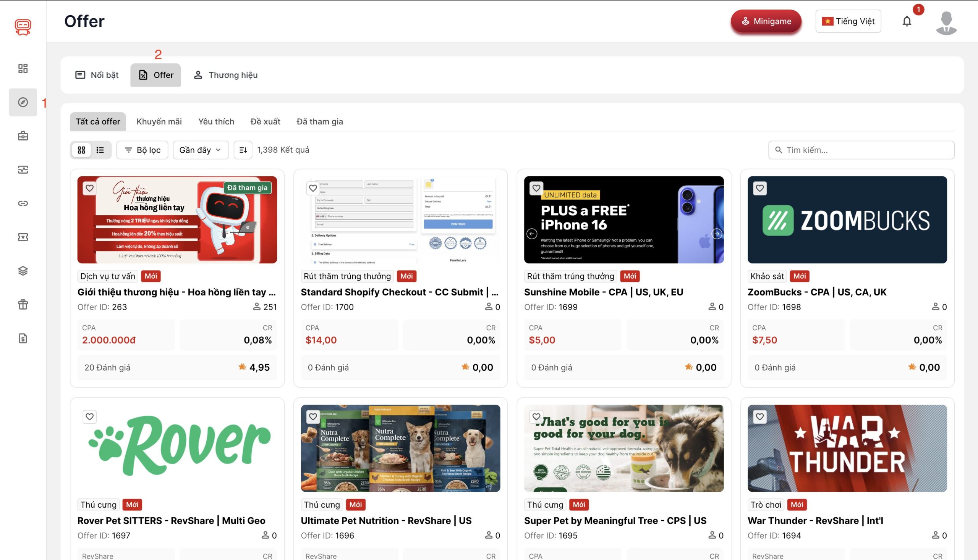The image size is (978, 560).
Task: Open the War Thunder offer title link
Action: [x=815, y=520]
